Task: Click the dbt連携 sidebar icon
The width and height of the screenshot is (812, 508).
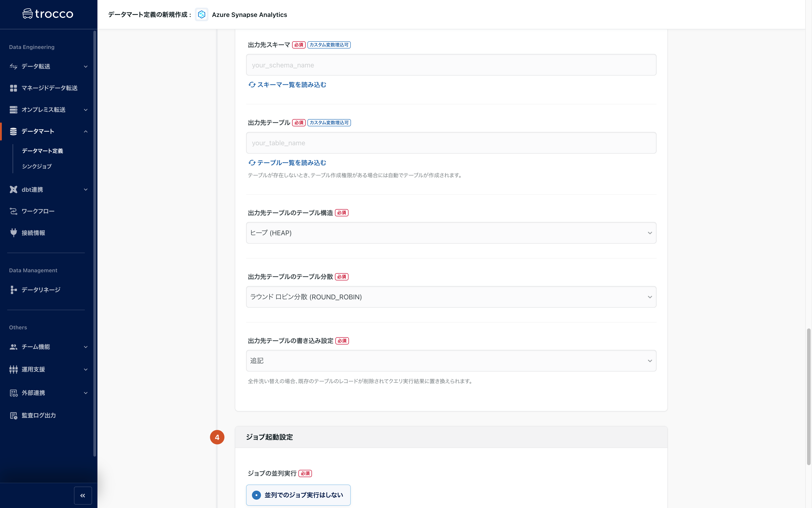Action: pyautogui.click(x=13, y=189)
